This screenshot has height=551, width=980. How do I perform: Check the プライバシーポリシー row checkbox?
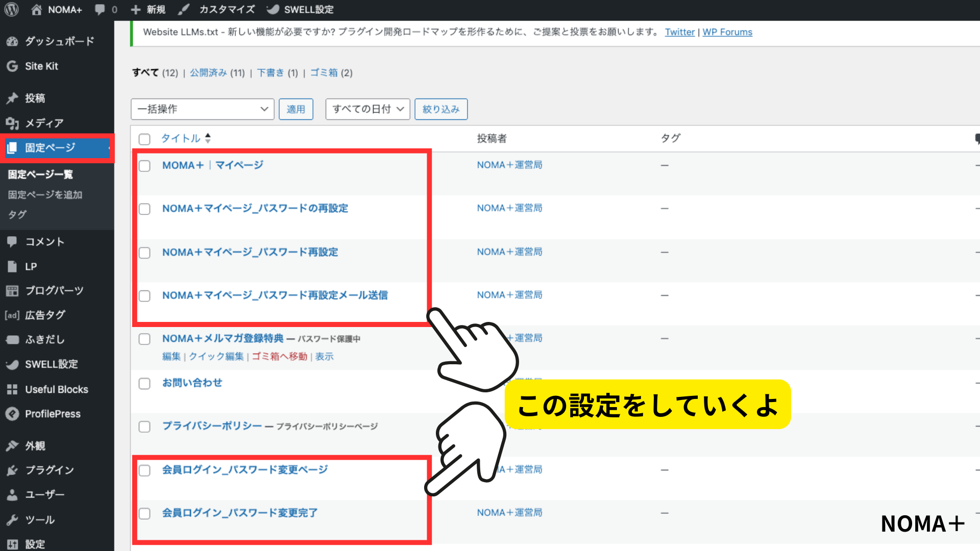point(144,427)
